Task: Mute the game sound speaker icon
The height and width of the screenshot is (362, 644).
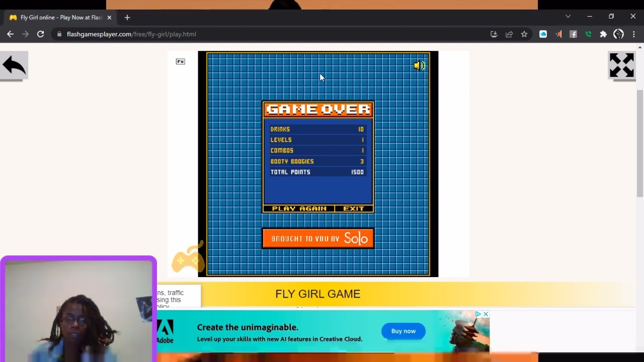Action: point(420,65)
